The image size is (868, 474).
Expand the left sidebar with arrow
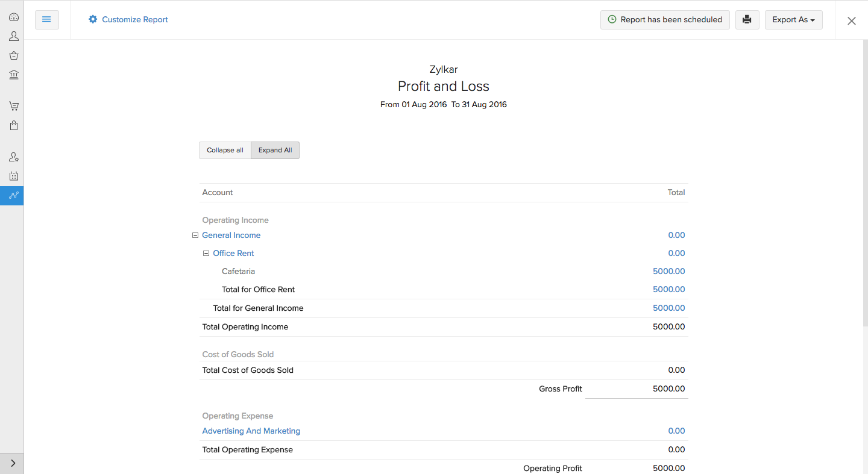click(x=13, y=463)
